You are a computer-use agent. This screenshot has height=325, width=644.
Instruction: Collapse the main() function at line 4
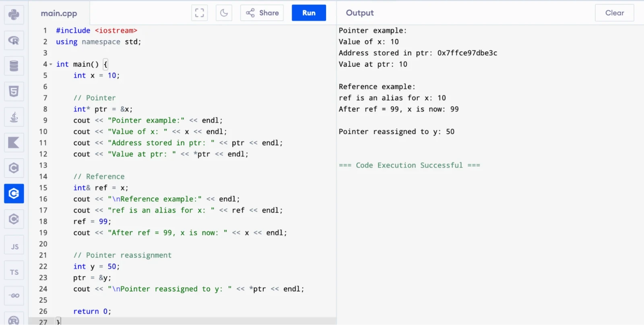point(51,64)
